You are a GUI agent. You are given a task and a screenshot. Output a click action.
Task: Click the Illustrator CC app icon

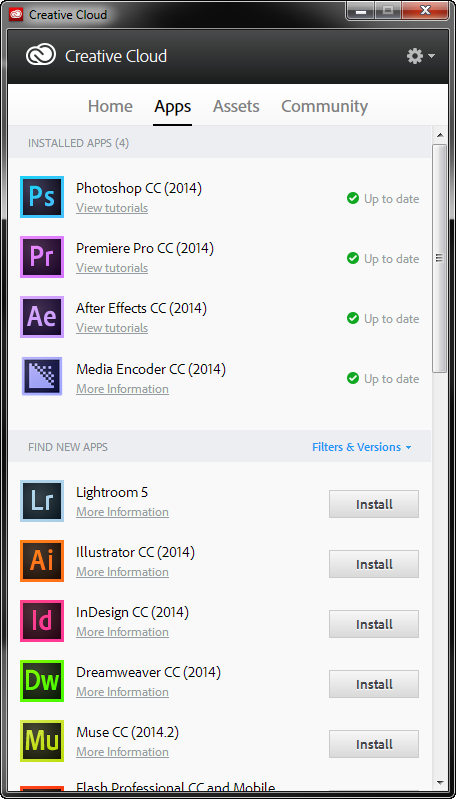(42, 561)
